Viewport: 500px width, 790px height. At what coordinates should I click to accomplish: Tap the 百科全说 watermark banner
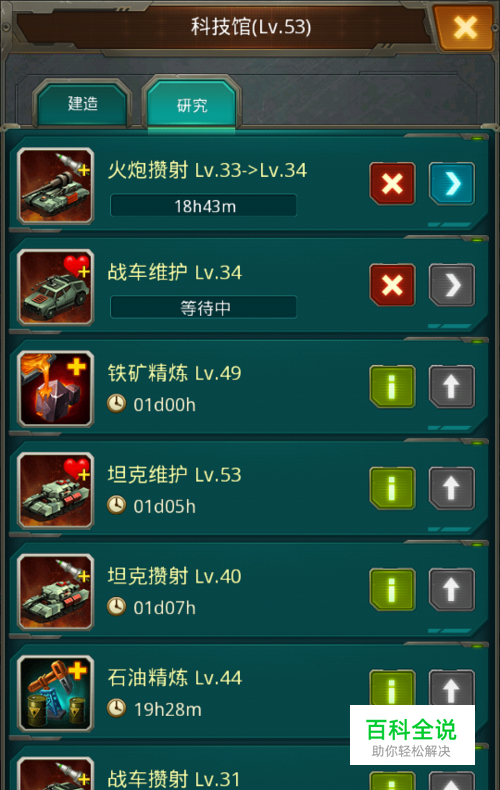pos(412,735)
